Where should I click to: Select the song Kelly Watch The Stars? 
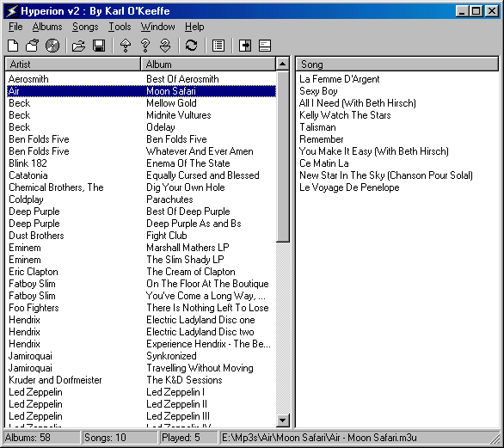(345, 115)
